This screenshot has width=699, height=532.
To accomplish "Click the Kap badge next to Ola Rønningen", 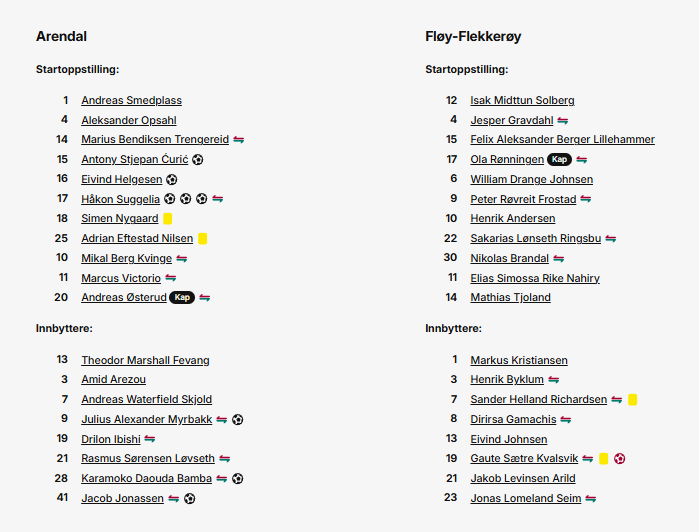I will tap(559, 160).
